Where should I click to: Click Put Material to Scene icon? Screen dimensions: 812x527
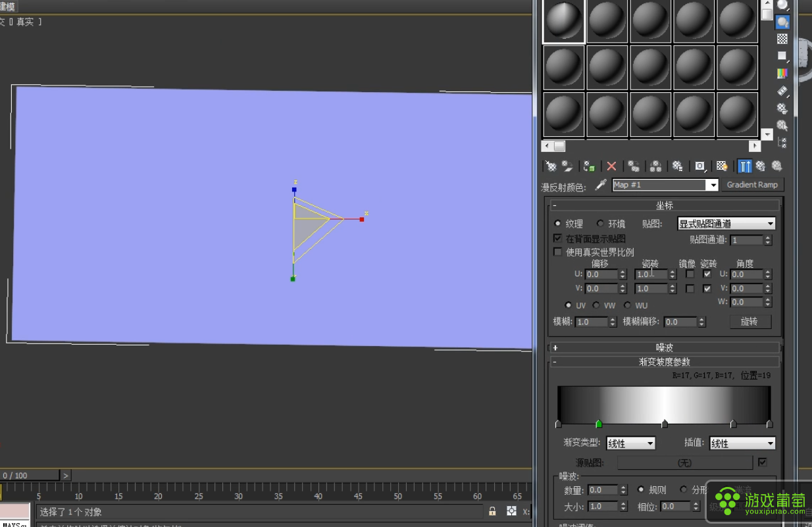coord(567,166)
